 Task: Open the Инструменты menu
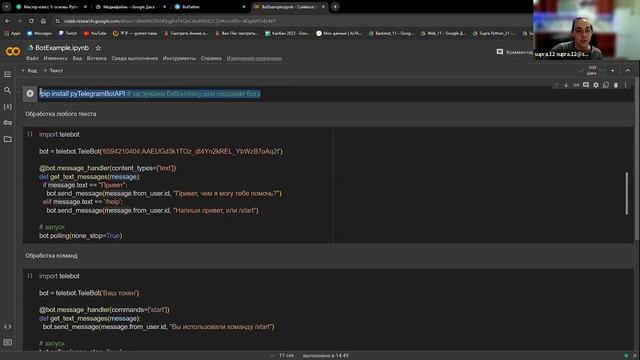pos(179,58)
